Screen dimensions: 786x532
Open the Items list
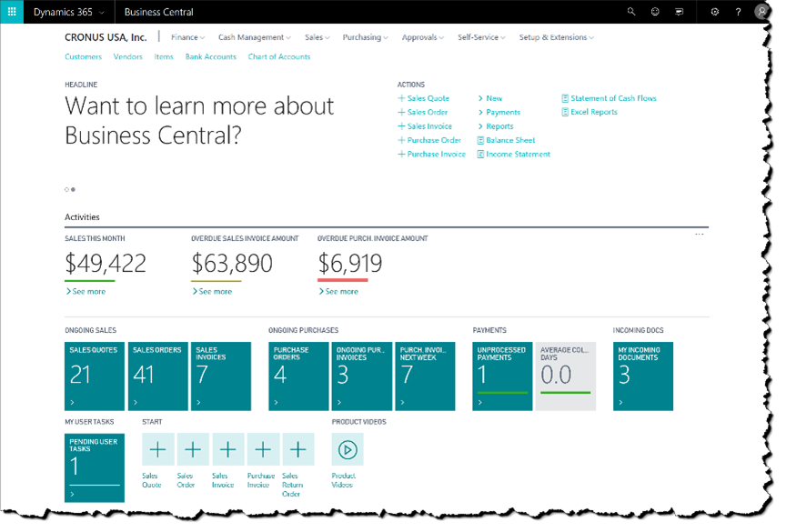[x=164, y=56]
